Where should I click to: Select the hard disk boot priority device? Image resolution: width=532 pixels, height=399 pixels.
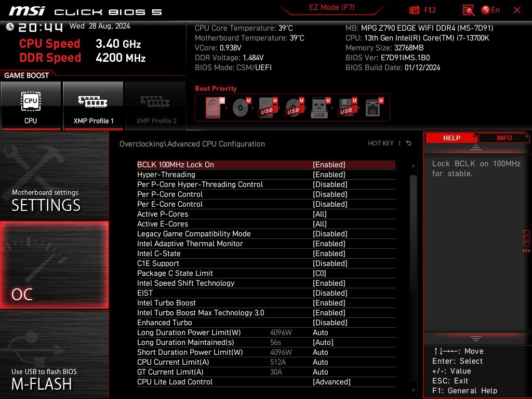click(215, 108)
